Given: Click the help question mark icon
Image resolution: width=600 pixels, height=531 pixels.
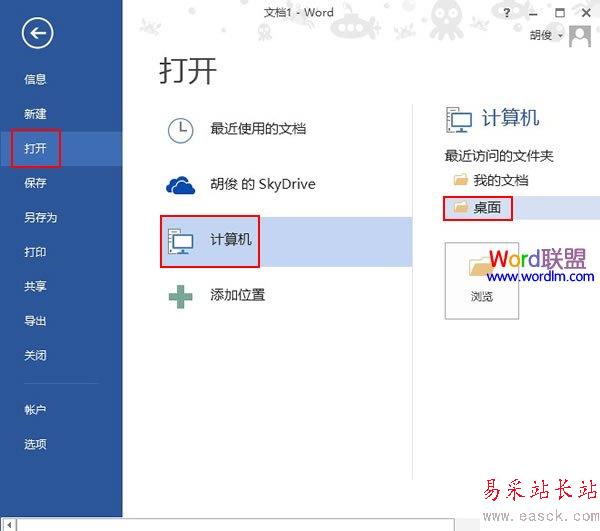Looking at the screenshot, I should 507,13.
